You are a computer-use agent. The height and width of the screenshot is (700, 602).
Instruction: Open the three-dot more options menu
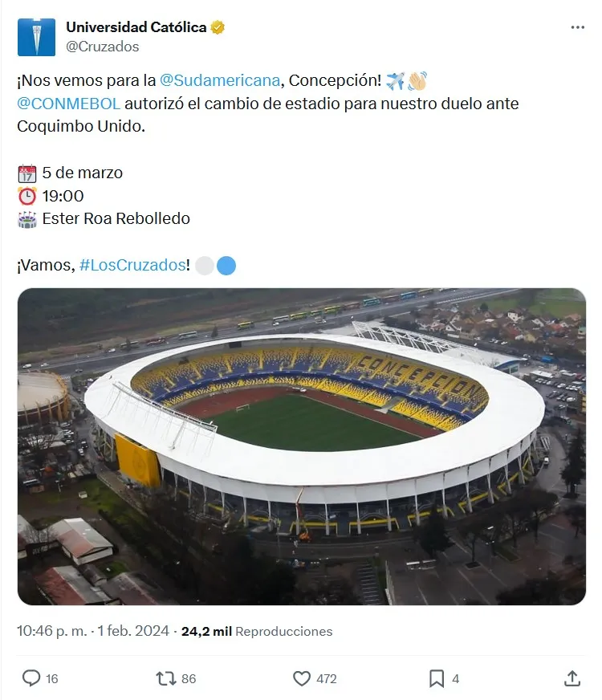tap(577, 27)
